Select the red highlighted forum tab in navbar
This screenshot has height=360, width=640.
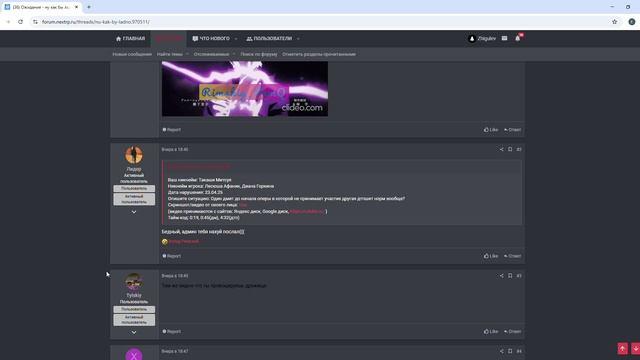[169, 39]
